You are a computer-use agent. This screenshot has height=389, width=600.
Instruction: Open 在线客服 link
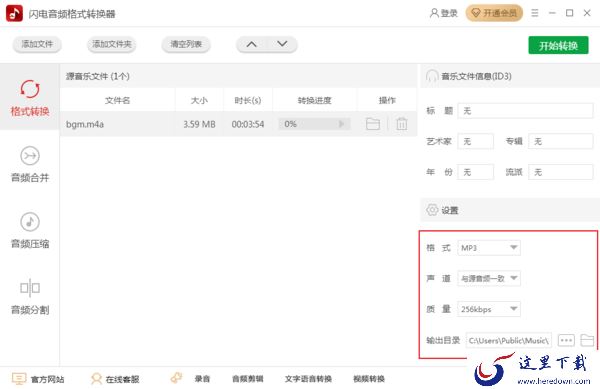[122, 379]
